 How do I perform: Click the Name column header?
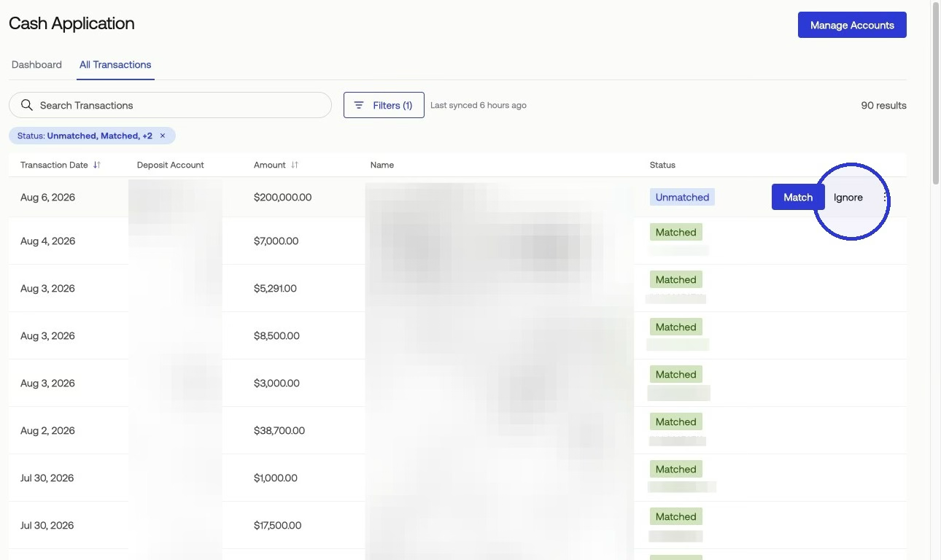(x=382, y=165)
